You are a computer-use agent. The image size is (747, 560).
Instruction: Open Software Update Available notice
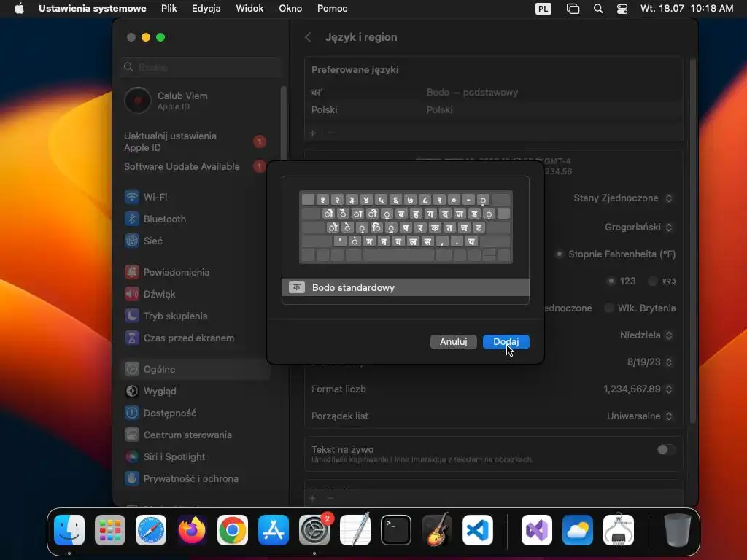point(196,167)
